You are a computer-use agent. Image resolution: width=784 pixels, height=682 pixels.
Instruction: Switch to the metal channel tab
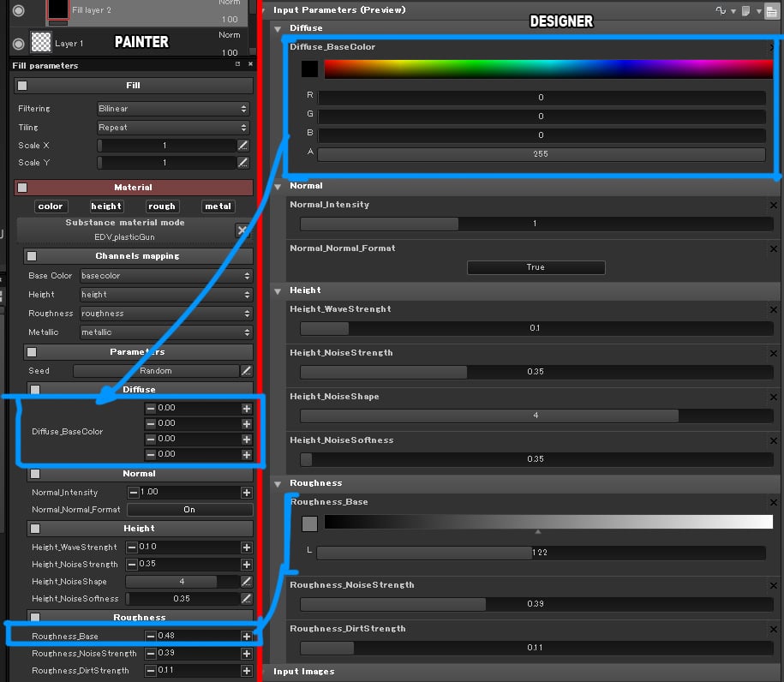pyautogui.click(x=218, y=206)
